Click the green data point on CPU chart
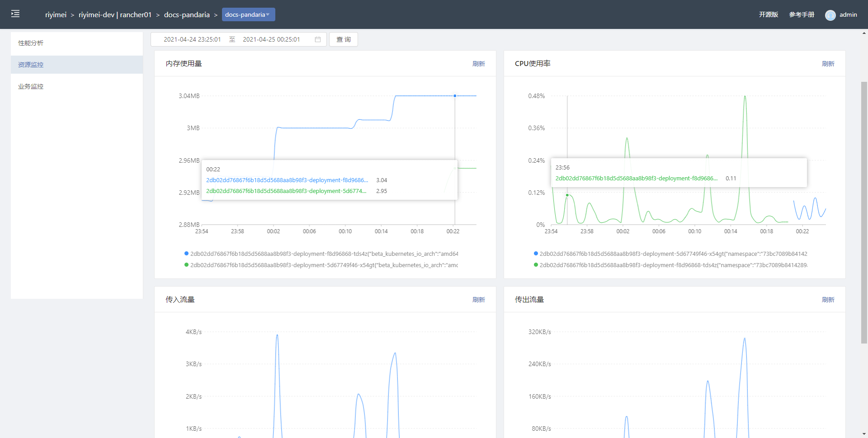Image resolution: width=868 pixels, height=438 pixels. [x=567, y=195]
